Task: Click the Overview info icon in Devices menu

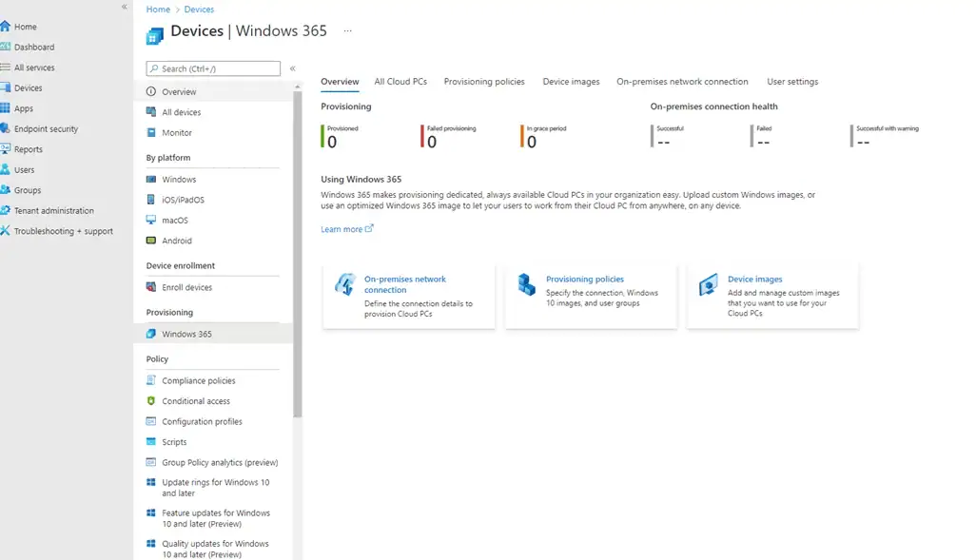Action: click(150, 91)
